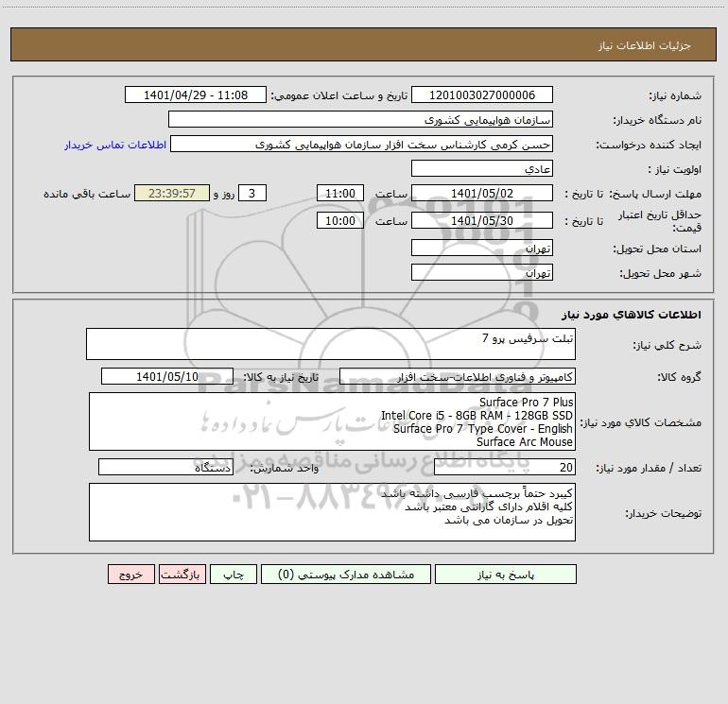Click the چاپ print button

pyautogui.click(x=234, y=574)
